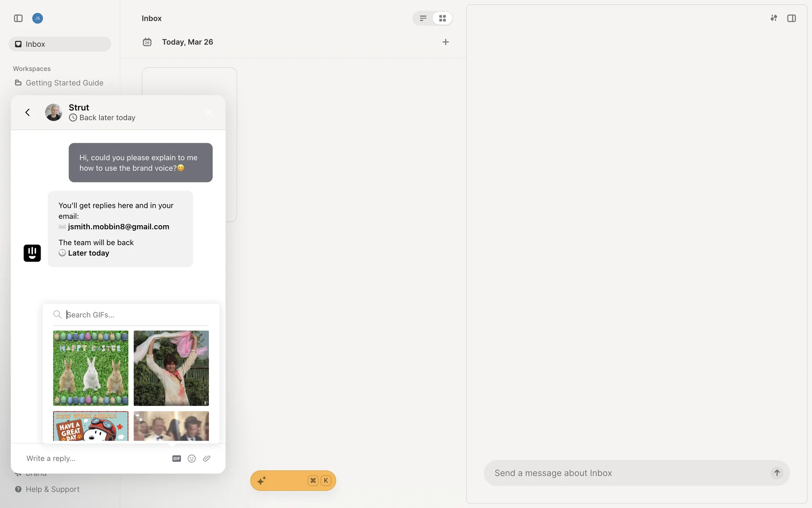Add new item with plus icon
Screen dimensions: 812x508
click(445, 42)
